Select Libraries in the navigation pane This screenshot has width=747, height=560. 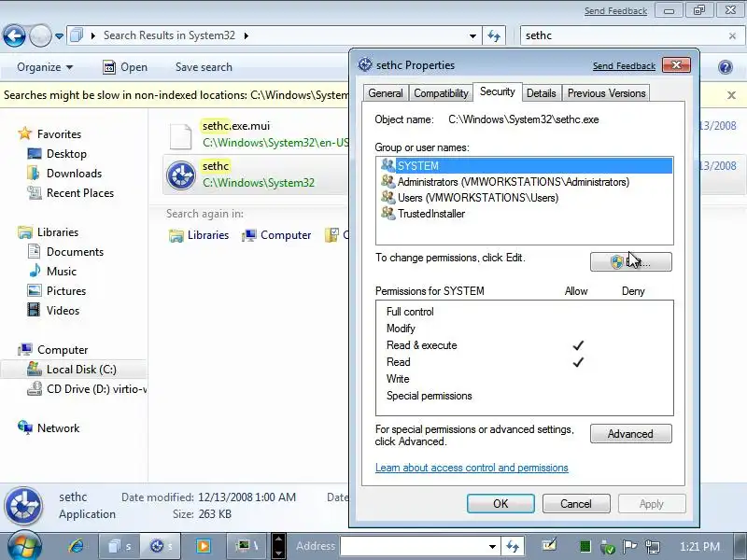coord(58,232)
